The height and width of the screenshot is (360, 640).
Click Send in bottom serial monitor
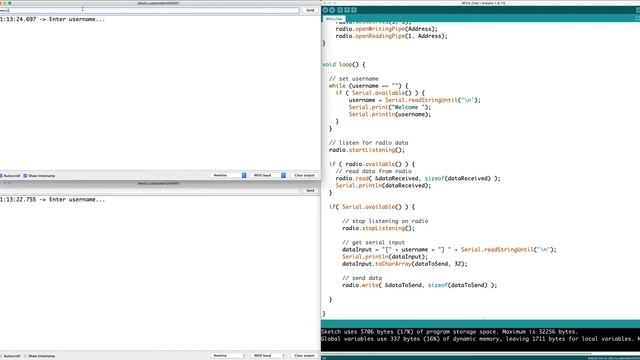pyautogui.click(x=310, y=191)
